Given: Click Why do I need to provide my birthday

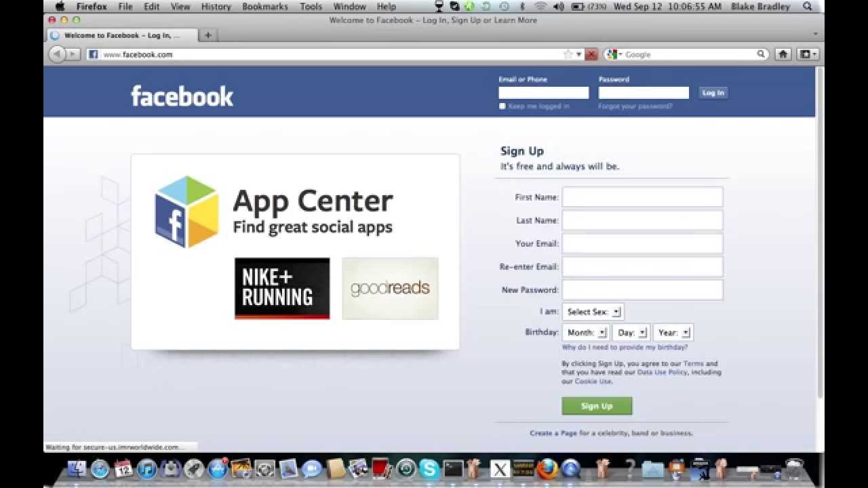Looking at the screenshot, I should [x=625, y=347].
